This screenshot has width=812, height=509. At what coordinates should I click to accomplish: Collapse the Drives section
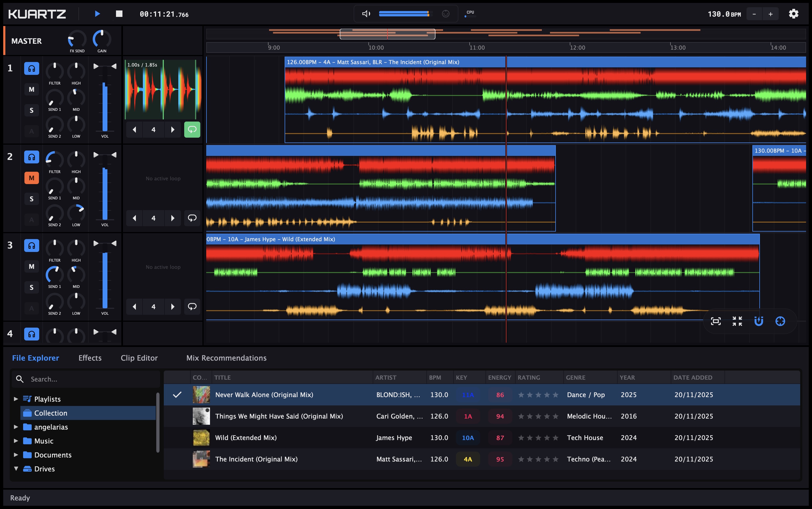pos(16,468)
